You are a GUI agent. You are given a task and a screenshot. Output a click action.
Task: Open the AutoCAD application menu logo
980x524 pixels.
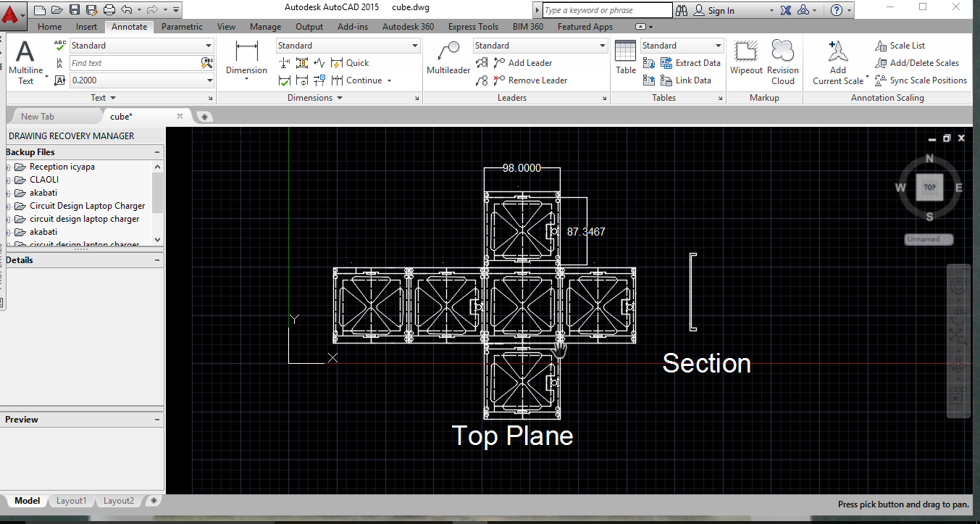click(12, 14)
